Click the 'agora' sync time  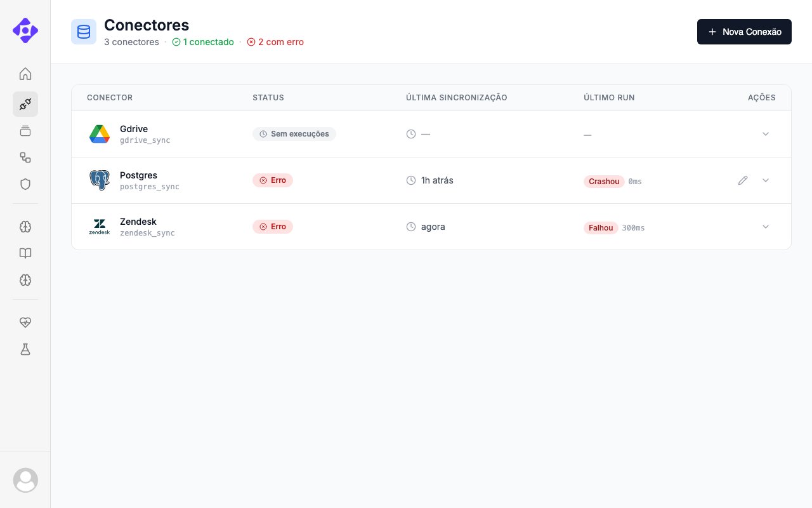(x=433, y=227)
